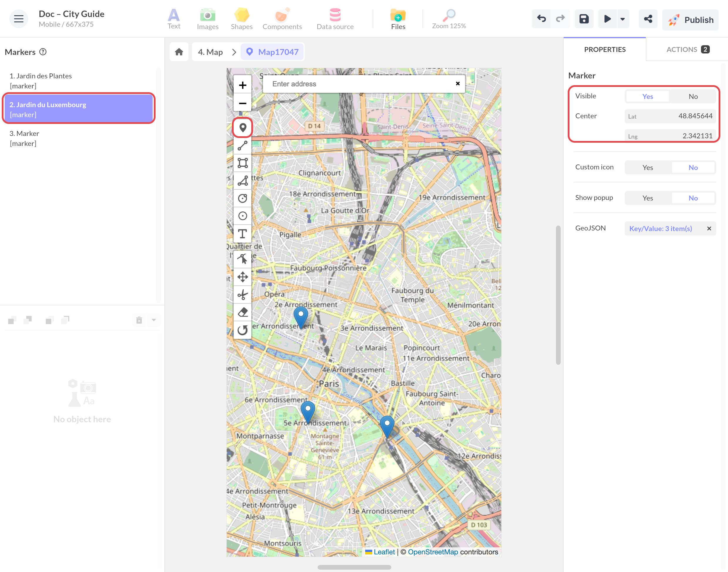Screen dimensions: 728x572
Task: Select the draw marker tool on the map
Action: [x=243, y=128]
